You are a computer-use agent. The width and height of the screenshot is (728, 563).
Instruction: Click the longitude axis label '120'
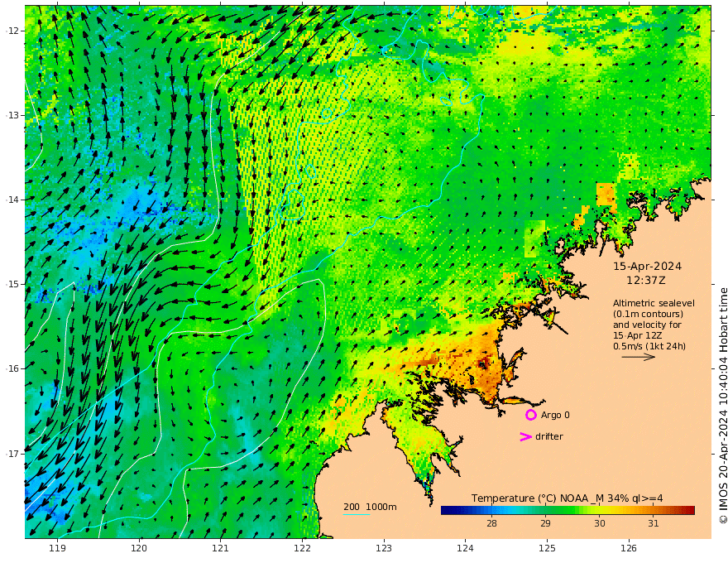[x=139, y=548]
